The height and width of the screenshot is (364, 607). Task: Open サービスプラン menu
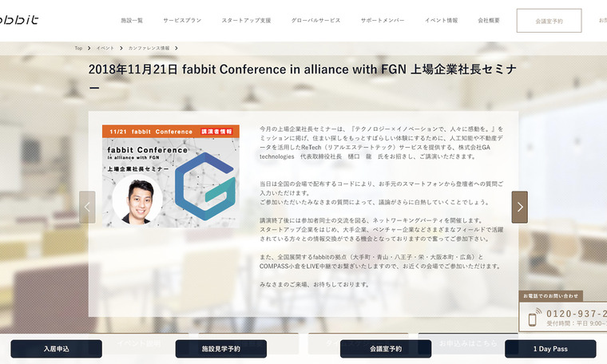(182, 21)
